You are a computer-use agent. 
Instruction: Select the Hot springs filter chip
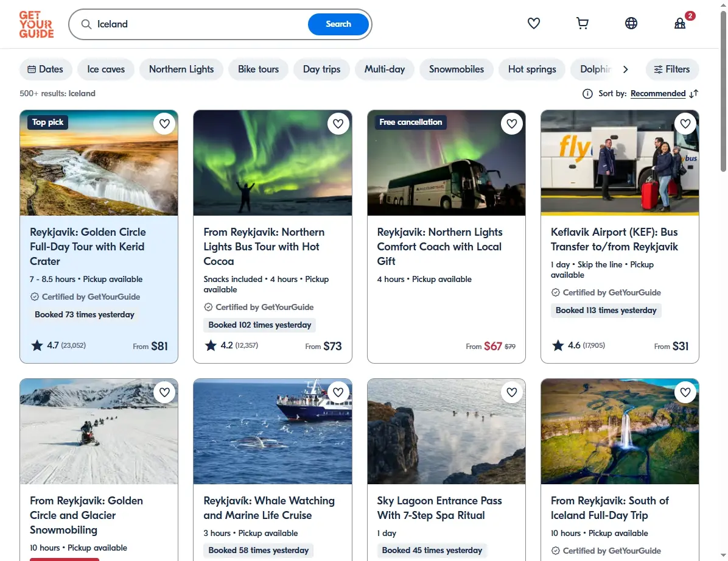click(x=532, y=69)
